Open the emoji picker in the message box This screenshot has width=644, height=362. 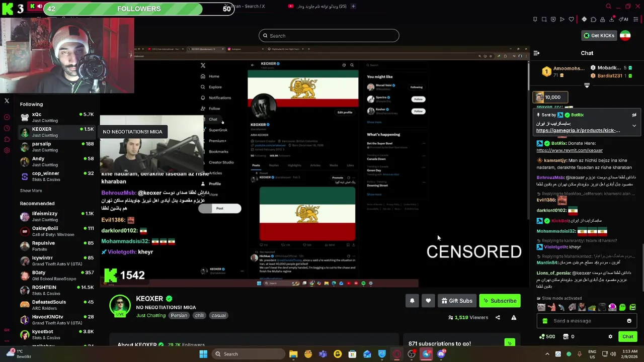629,321
